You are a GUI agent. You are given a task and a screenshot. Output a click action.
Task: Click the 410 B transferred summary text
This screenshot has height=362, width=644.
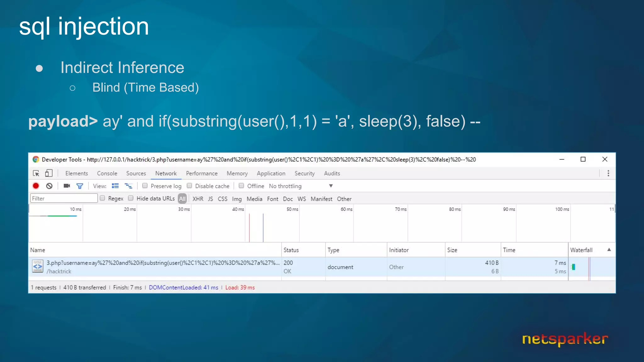(x=85, y=288)
